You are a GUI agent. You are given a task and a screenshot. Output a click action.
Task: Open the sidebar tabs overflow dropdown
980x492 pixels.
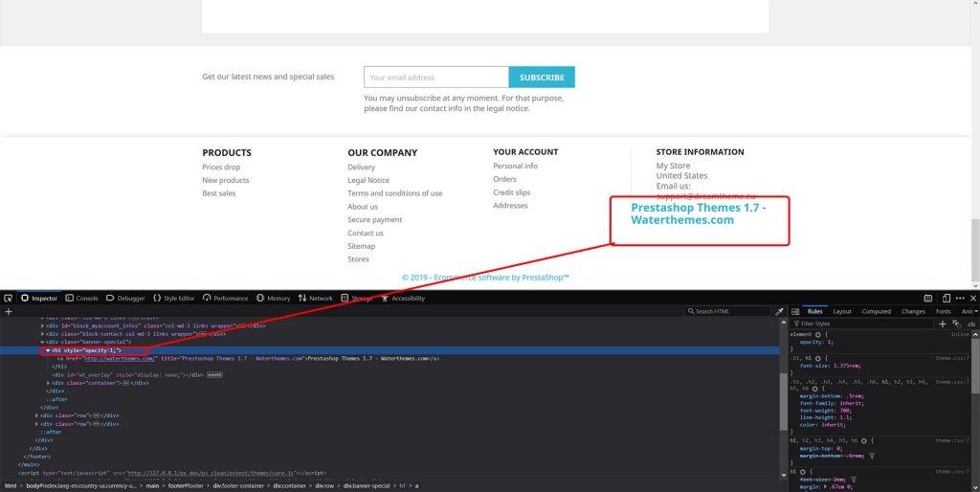977,311
